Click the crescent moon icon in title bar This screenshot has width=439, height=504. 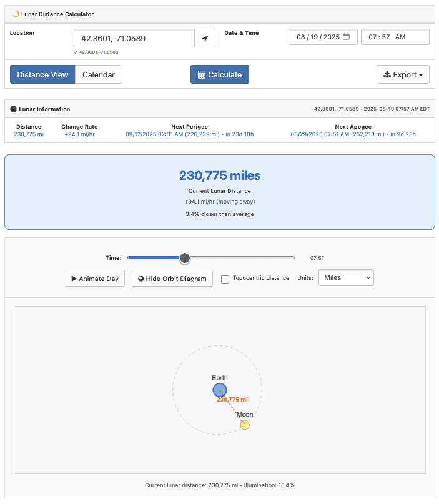[16, 14]
